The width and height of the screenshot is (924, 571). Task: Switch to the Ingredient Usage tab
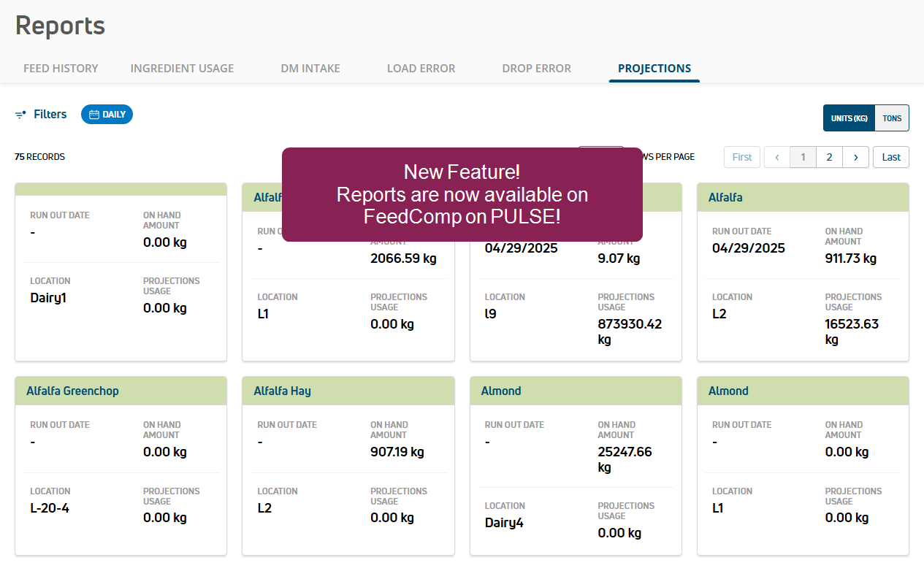pyautogui.click(x=182, y=69)
